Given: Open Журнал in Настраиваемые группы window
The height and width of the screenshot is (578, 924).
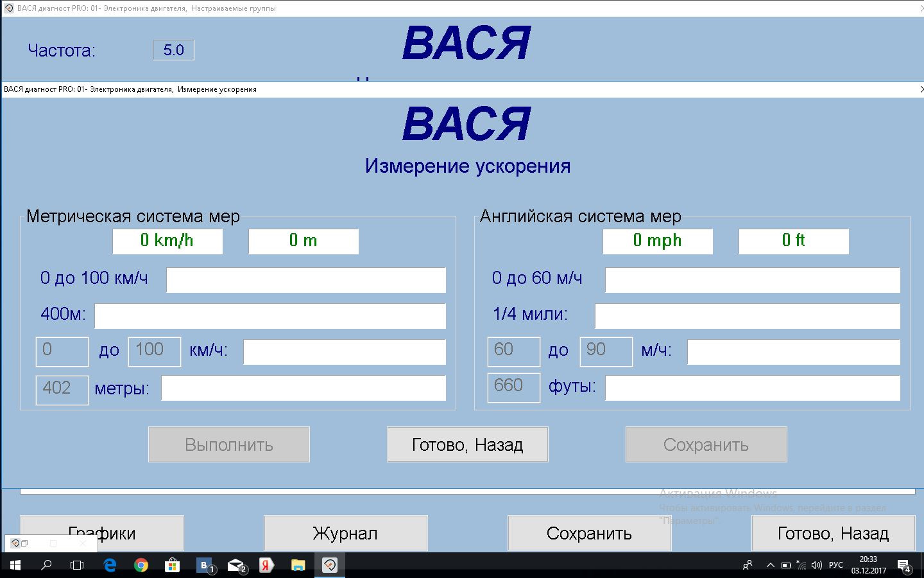Looking at the screenshot, I should [x=346, y=533].
